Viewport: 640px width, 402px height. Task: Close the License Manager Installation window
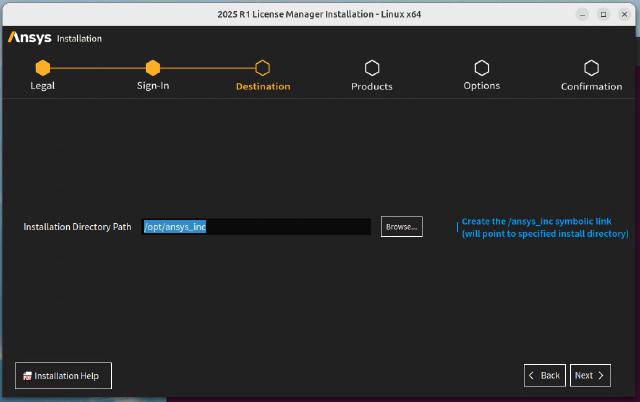[624, 15]
